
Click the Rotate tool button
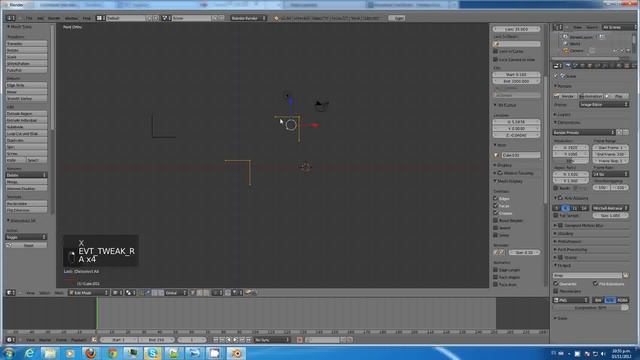26,50
